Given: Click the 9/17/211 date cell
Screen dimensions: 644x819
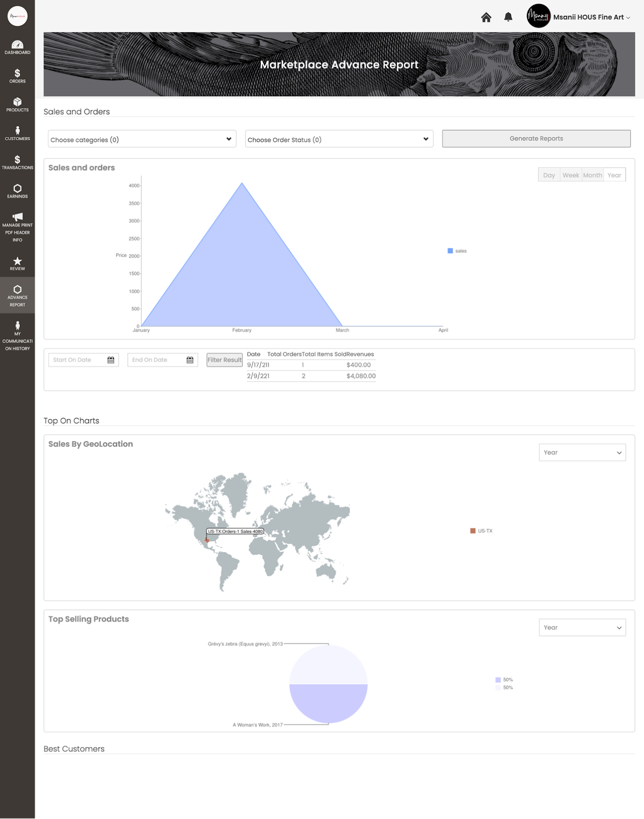Looking at the screenshot, I should (258, 365).
